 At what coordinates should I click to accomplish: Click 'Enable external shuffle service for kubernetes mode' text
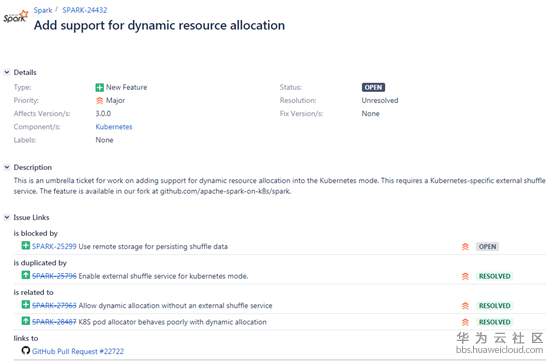163,276
